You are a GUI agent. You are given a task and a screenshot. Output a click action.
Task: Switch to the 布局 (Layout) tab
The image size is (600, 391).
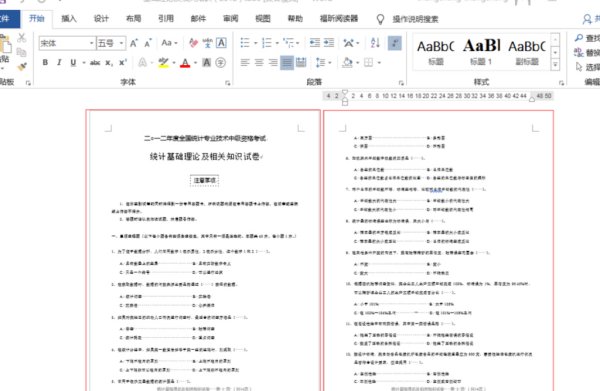[x=134, y=18]
